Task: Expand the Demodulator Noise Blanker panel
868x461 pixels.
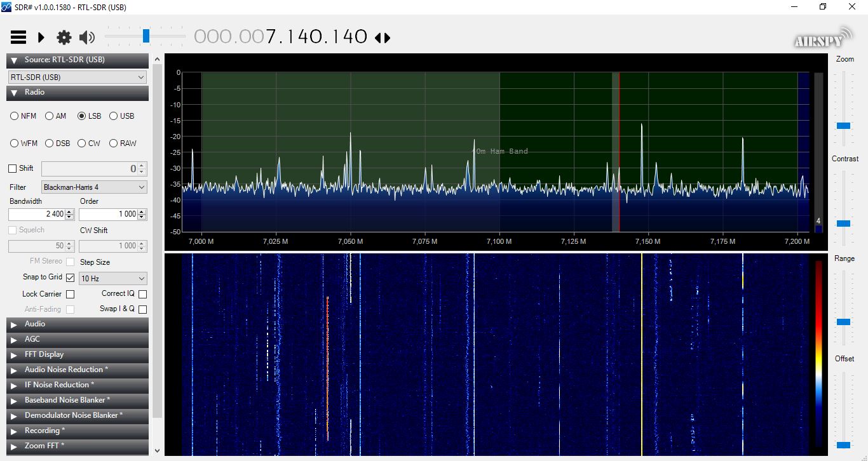Action: [x=78, y=415]
